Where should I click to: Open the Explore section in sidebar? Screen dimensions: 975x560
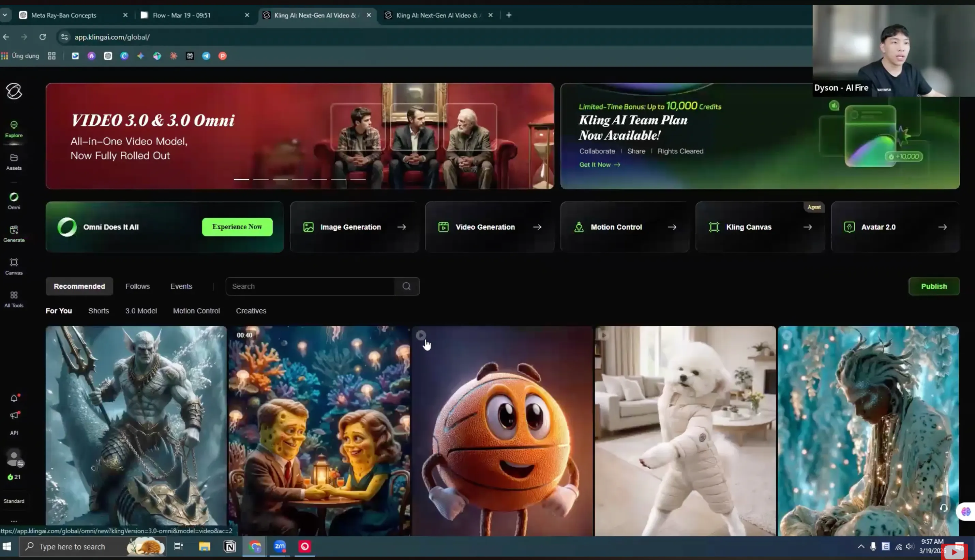tap(14, 129)
